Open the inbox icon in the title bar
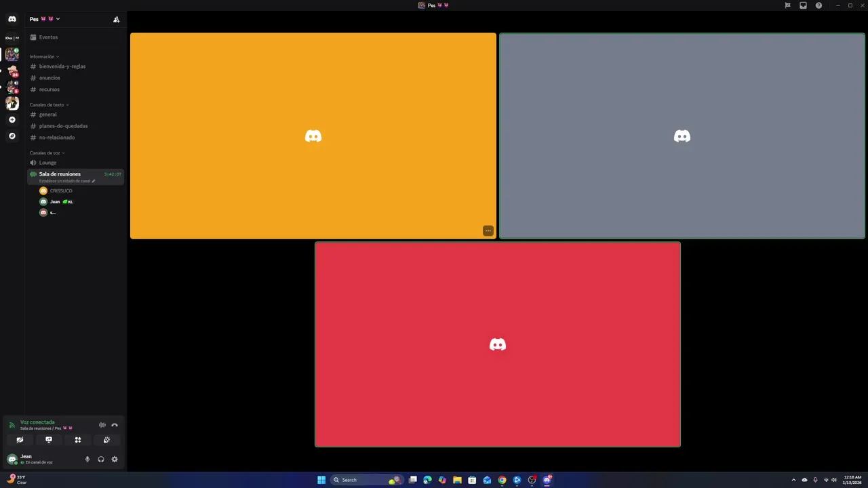The height and width of the screenshot is (488, 868). [803, 5]
